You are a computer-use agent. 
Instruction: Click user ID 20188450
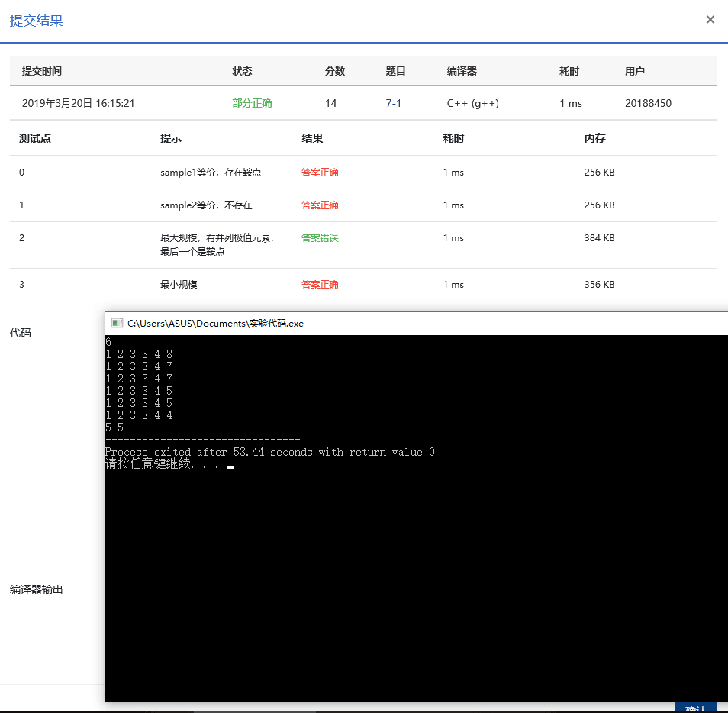[648, 103]
